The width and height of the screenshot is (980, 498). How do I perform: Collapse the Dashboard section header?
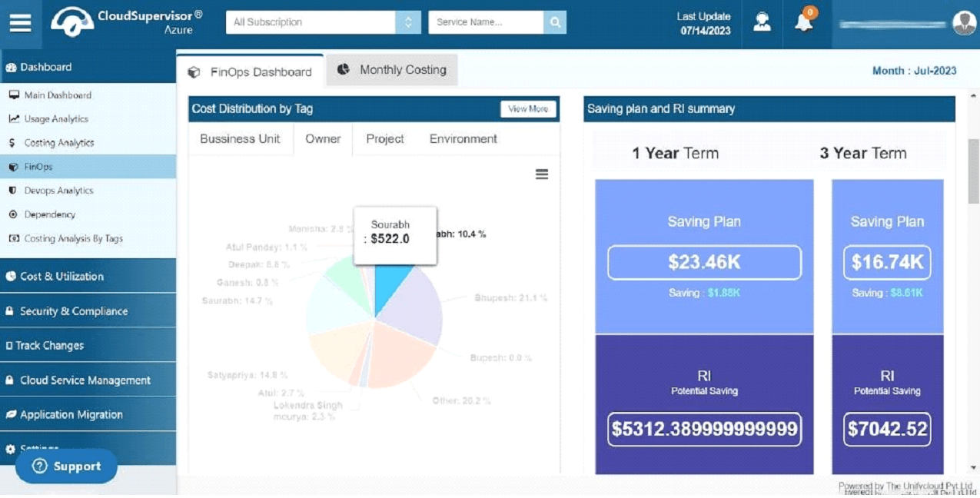(88, 68)
